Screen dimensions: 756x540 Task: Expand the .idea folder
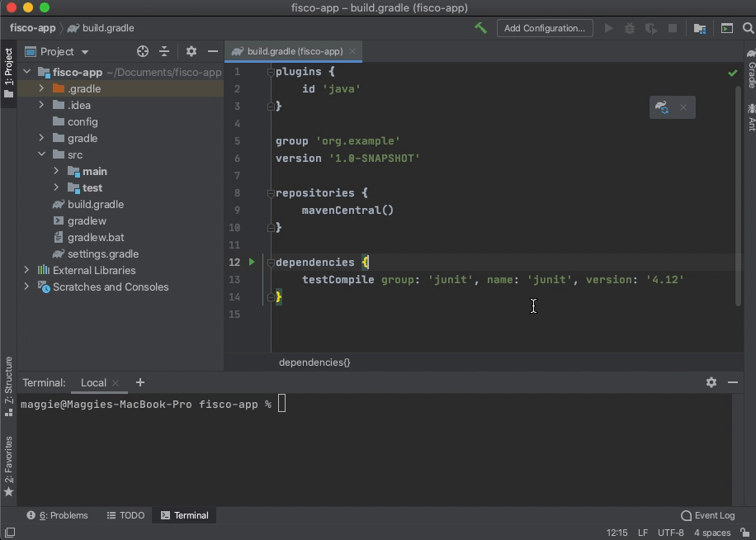[x=41, y=105]
